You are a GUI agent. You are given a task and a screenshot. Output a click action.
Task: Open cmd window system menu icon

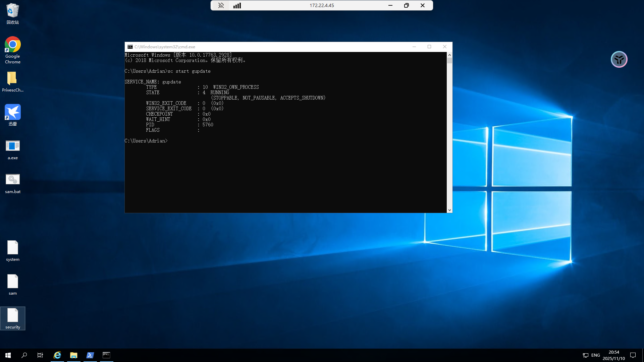(130, 47)
